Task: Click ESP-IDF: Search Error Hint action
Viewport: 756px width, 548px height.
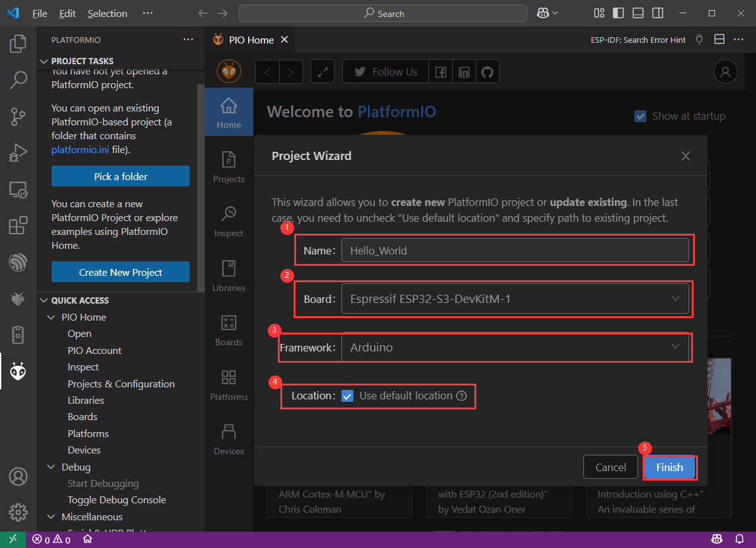Action: 638,40
